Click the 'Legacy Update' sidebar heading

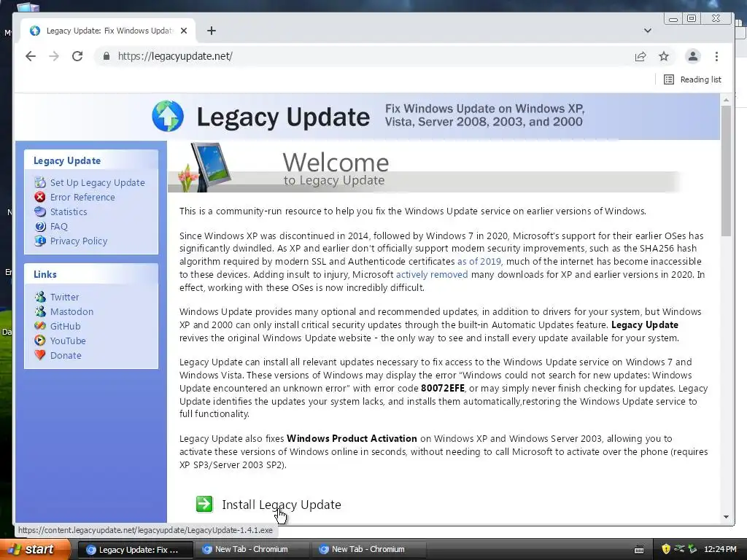click(67, 160)
